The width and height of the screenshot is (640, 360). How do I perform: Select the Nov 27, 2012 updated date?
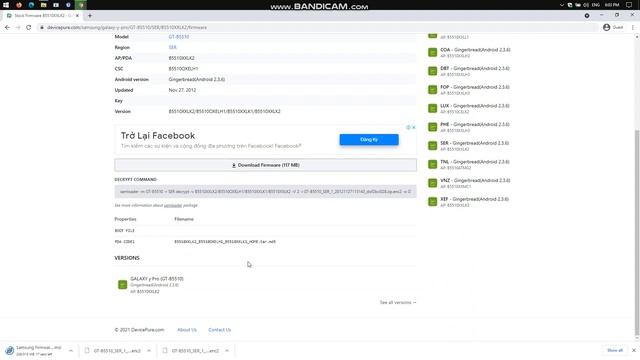point(182,90)
